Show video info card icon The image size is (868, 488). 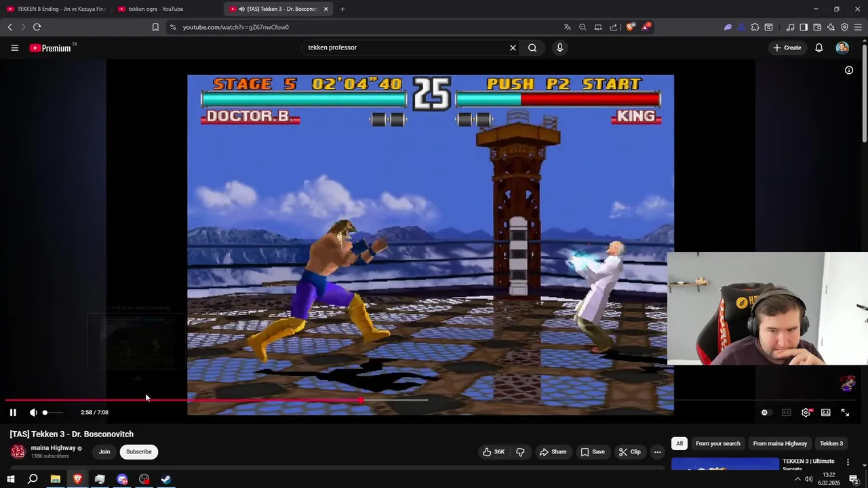pyautogui.click(x=848, y=70)
